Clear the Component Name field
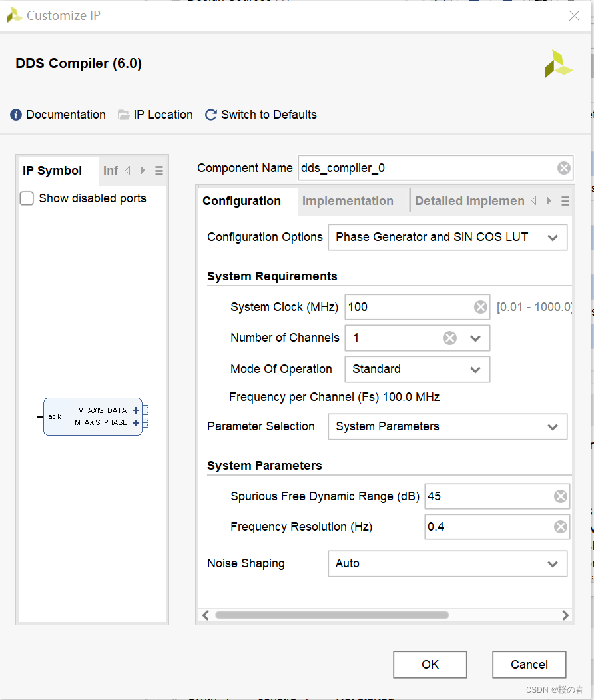 click(x=563, y=168)
